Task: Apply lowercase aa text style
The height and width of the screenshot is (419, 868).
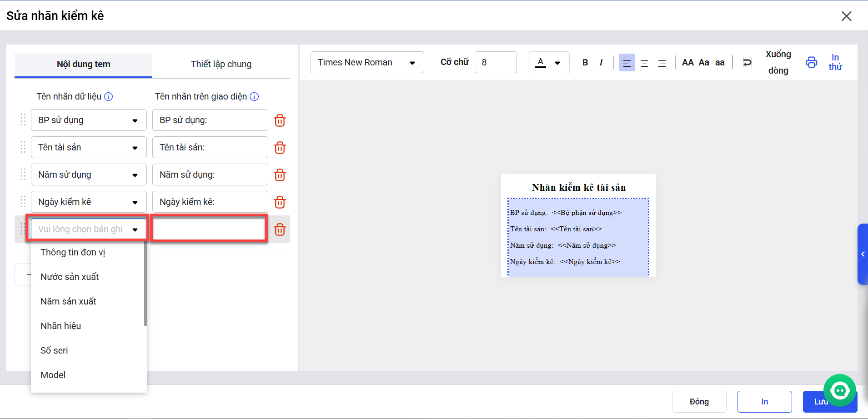Action: click(720, 63)
